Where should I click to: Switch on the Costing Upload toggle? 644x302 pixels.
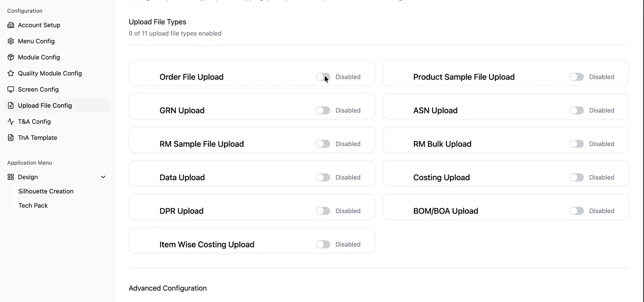(x=577, y=178)
